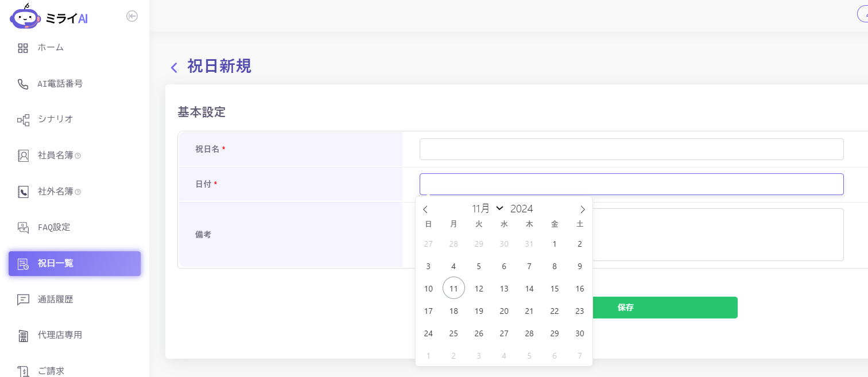Viewport: 868px width, 377px height.
Task: Click the 社外名簿 phone book icon
Action: (23, 192)
